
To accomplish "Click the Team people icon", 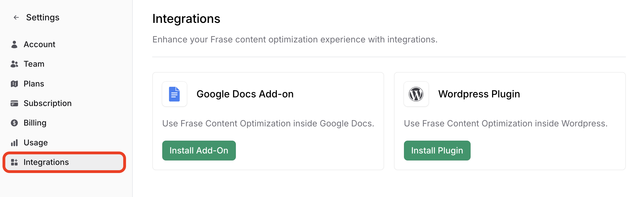I will pos(14,64).
